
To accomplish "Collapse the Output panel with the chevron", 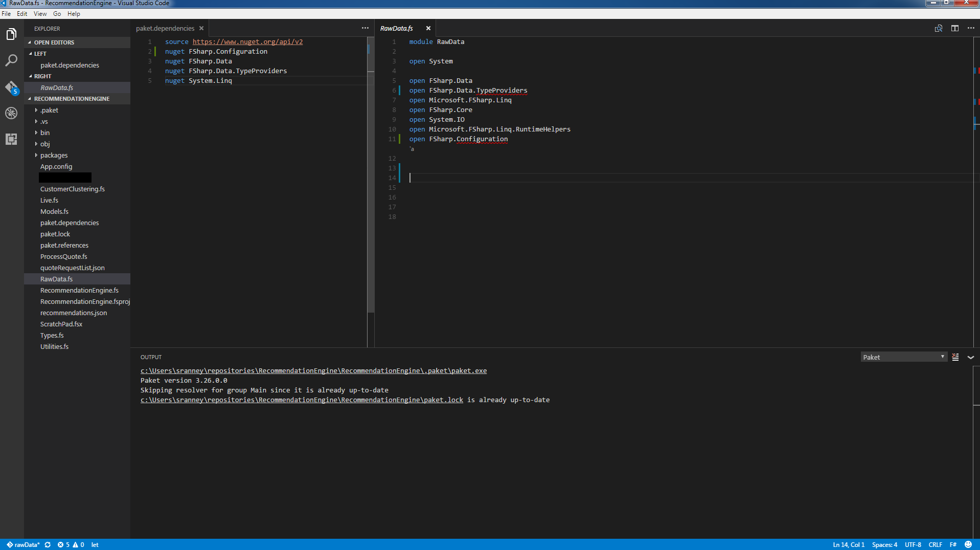I will click(971, 357).
